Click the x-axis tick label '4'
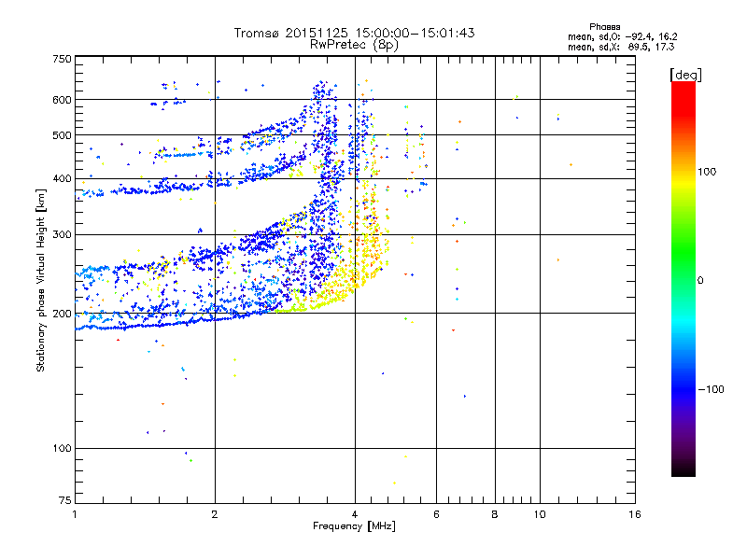The image size is (747, 560). click(x=355, y=514)
